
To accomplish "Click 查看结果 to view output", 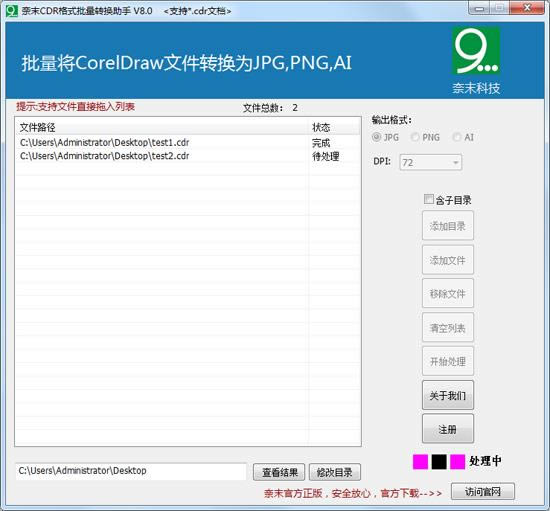I will pyautogui.click(x=279, y=472).
